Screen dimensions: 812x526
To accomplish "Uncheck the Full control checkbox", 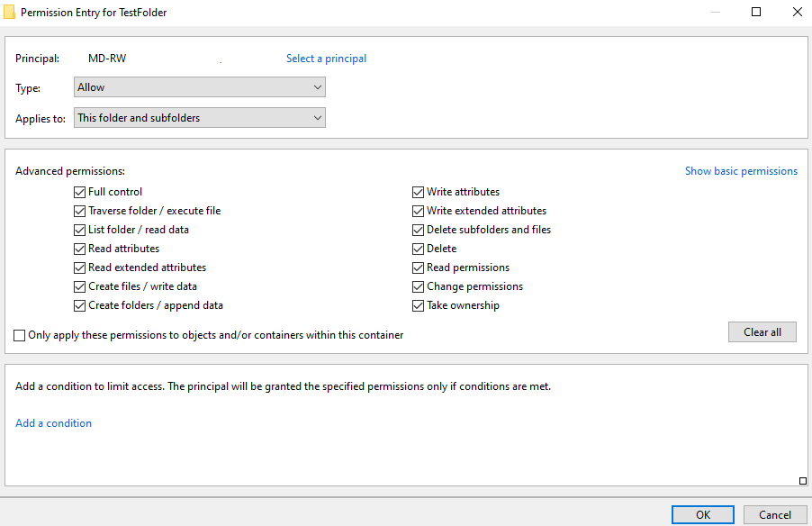I will pyautogui.click(x=79, y=192).
